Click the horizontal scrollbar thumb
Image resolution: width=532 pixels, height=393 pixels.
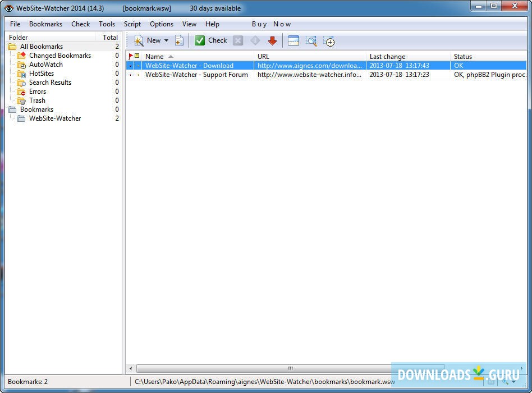(x=290, y=368)
